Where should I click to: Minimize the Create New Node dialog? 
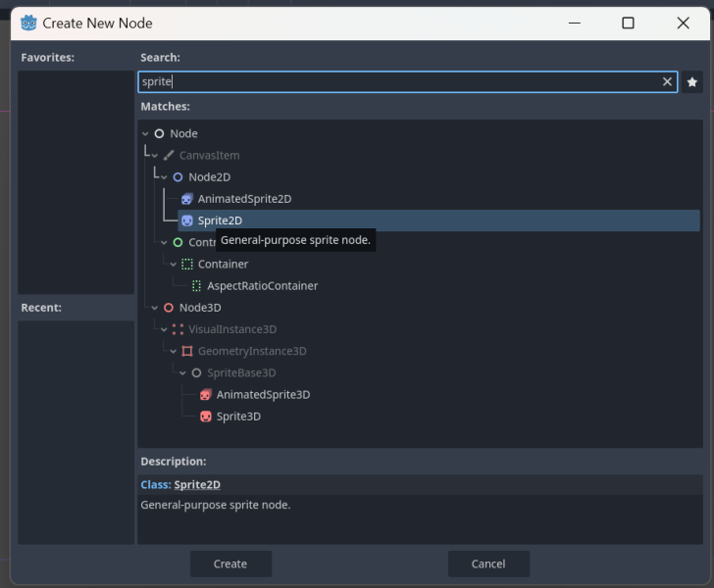[x=575, y=23]
